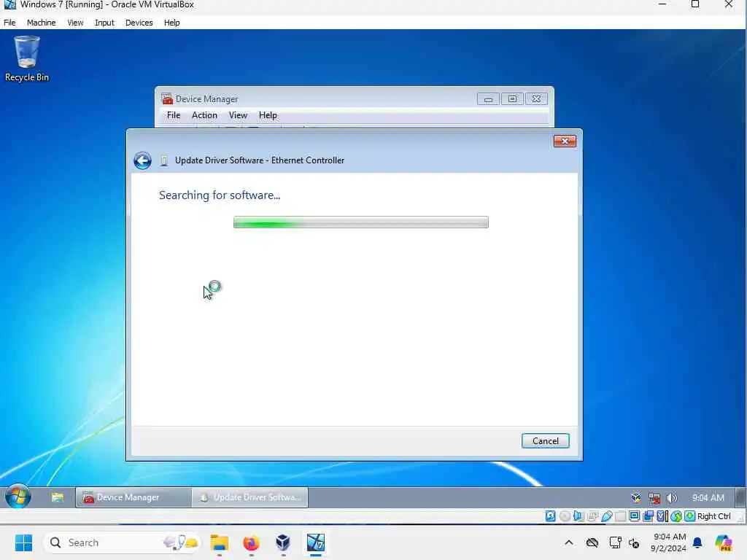Click the host cloud sync off tray icon

(592, 542)
